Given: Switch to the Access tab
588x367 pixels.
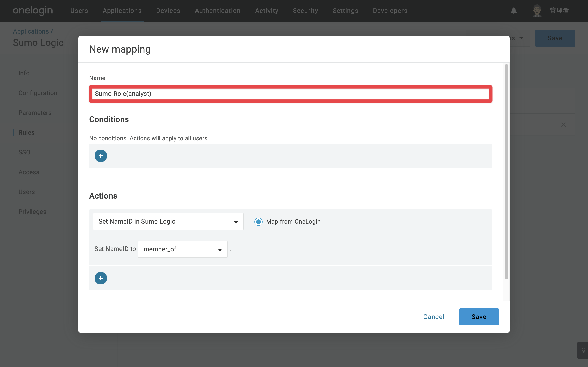Looking at the screenshot, I should pos(29,172).
